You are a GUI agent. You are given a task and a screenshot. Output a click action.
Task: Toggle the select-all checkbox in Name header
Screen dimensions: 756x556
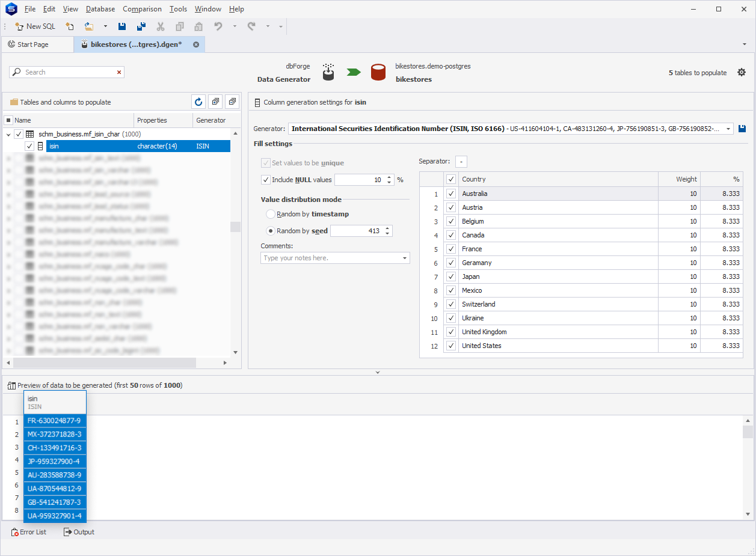[x=8, y=120]
